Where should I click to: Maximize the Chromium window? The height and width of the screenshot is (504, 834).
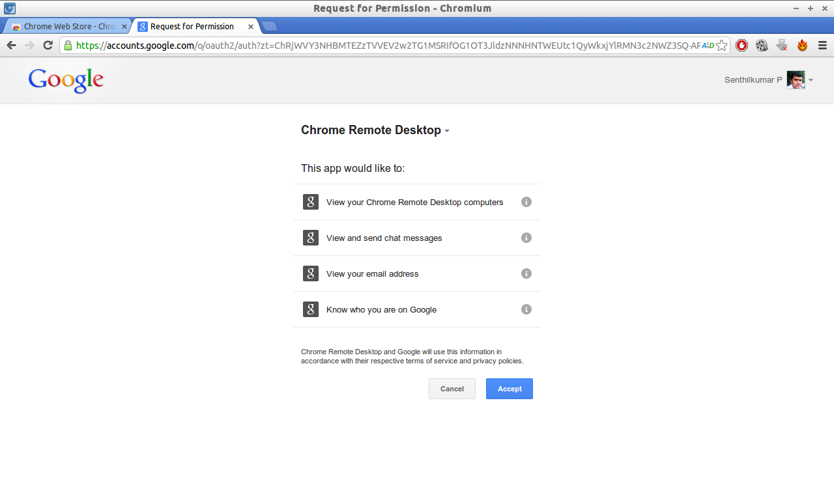tap(811, 8)
